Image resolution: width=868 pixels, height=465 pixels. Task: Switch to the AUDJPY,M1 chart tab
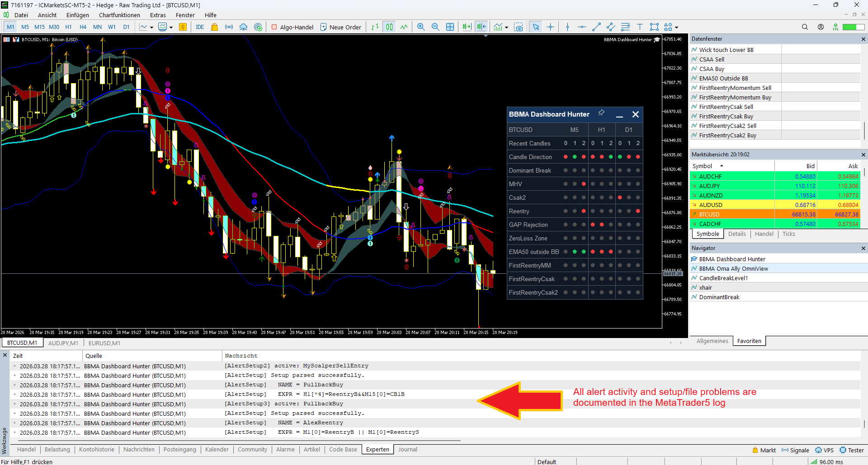pyautogui.click(x=63, y=343)
